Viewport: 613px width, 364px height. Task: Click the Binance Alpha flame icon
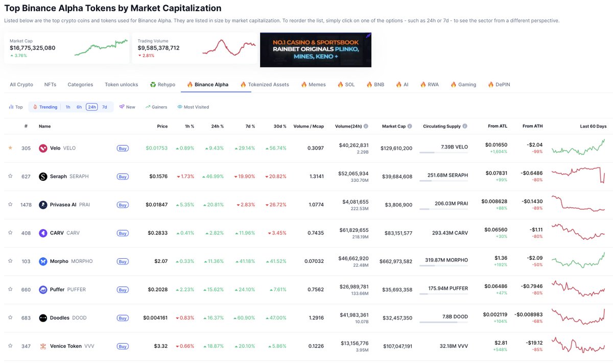point(190,85)
